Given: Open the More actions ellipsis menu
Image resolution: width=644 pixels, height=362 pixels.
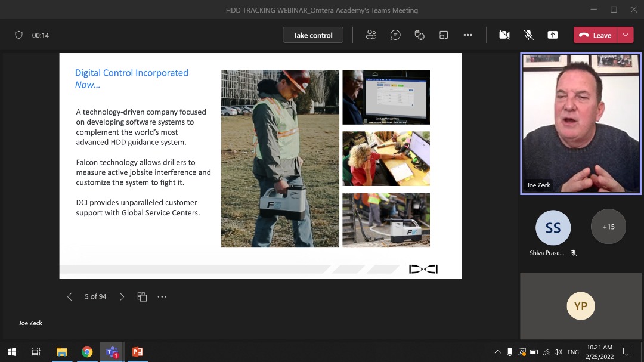Looking at the screenshot, I should [x=468, y=35].
